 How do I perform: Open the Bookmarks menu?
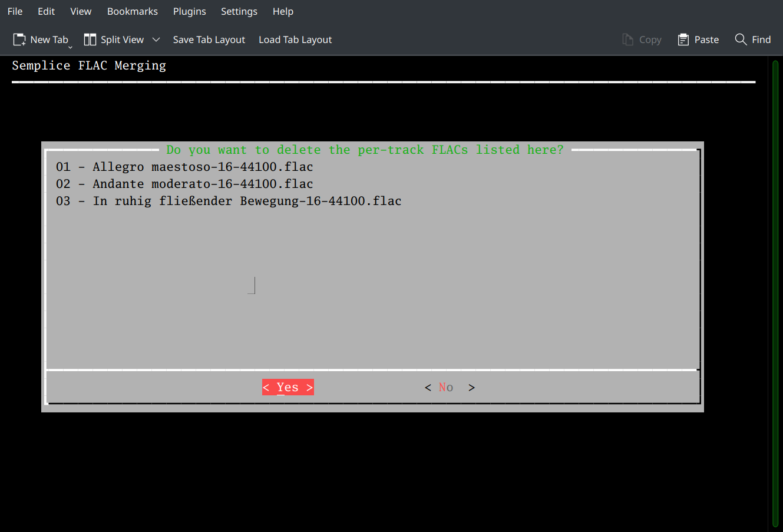pos(132,11)
